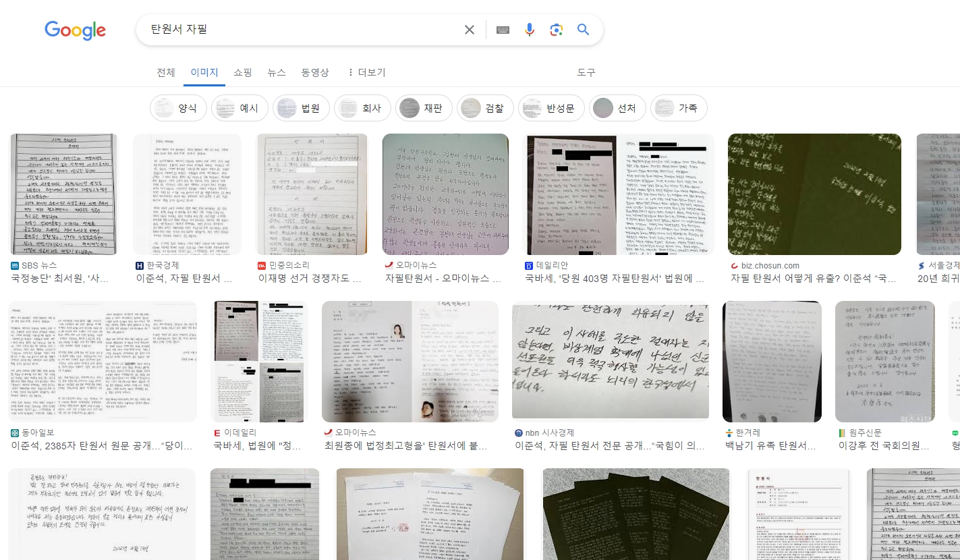Image resolution: width=960 pixels, height=560 pixels.
Task: Filter results by the 재판 chip
Action: 424,108
